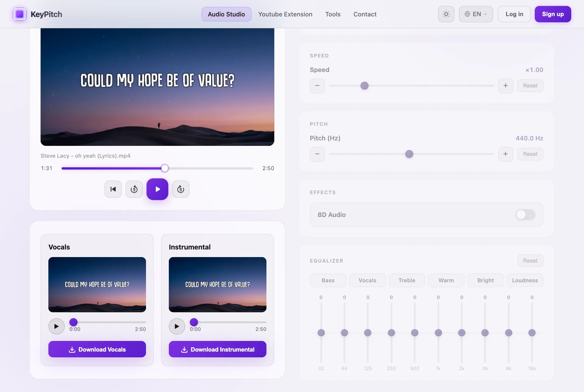Increase speed with plus button
Image resolution: width=584 pixels, height=392 pixels.
point(506,86)
